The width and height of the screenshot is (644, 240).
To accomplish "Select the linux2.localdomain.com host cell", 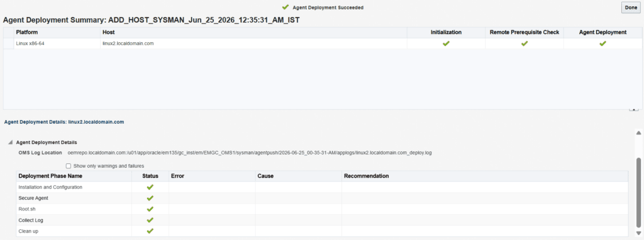I will tap(254, 43).
